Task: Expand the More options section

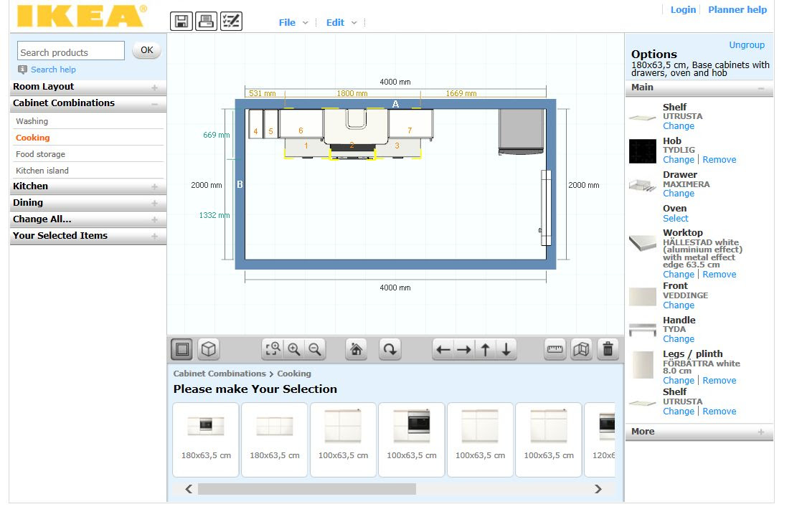Action: 699,432
